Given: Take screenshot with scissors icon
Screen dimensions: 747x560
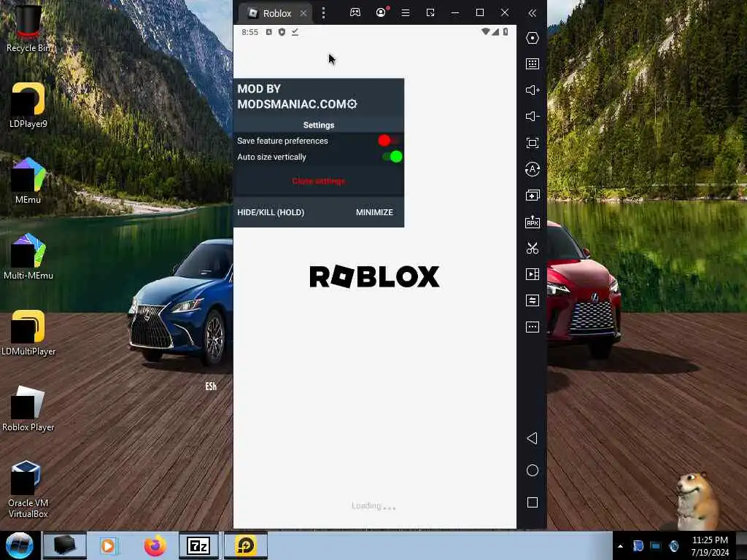Looking at the screenshot, I should tap(532, 248).
